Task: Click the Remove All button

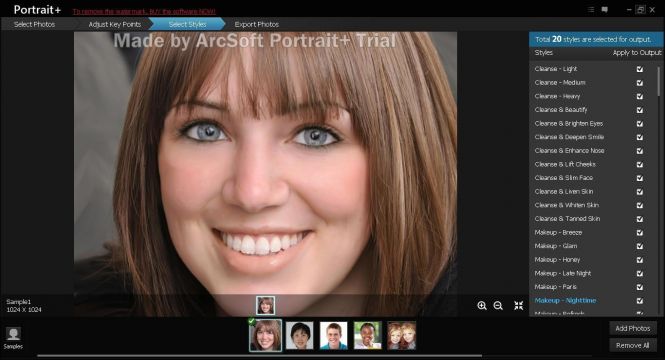Action: [x=633, y=345]
